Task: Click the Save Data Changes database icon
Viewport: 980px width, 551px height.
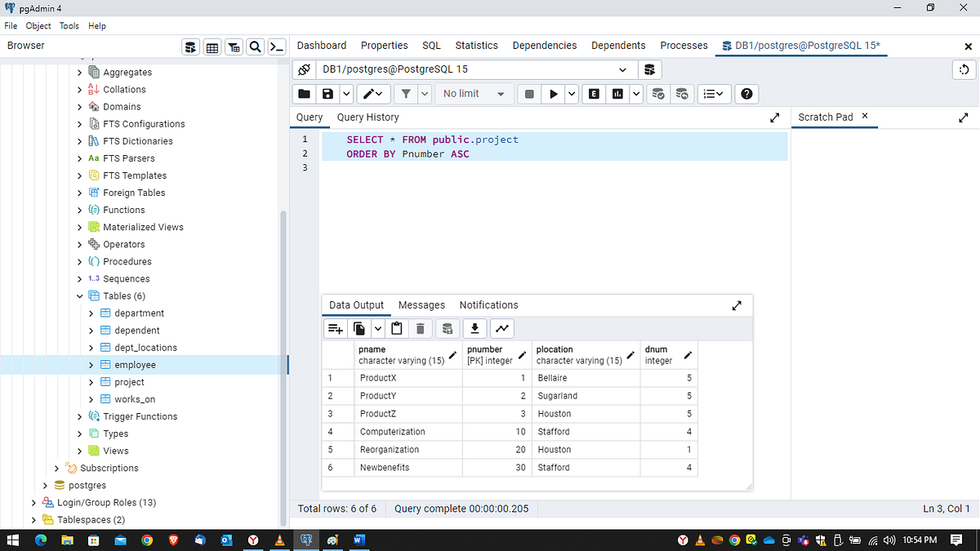Action: click(447, 329)
